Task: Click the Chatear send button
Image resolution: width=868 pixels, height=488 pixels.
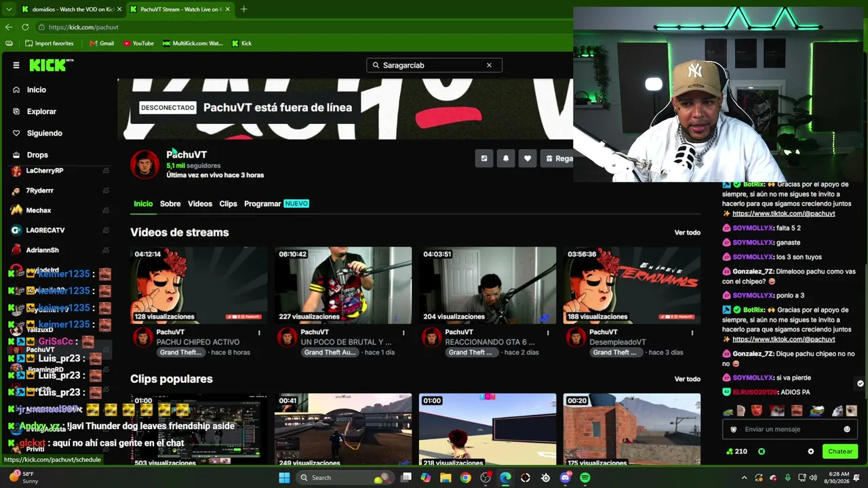Action: [x=840, y=451]
